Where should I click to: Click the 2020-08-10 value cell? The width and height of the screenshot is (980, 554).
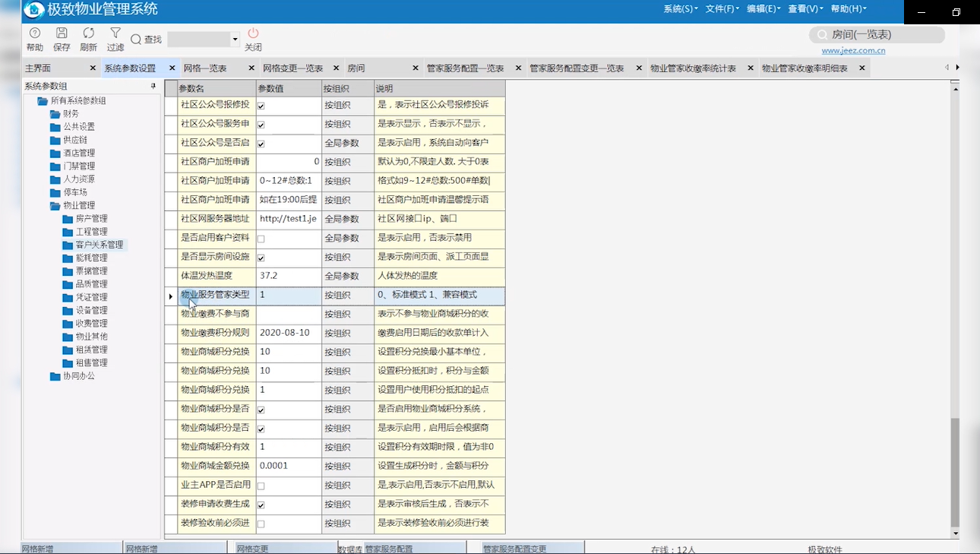pyautogui.click(x=289, y=334)
